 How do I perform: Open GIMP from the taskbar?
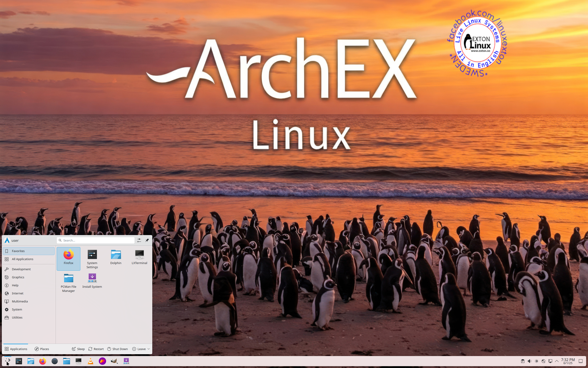114,361
